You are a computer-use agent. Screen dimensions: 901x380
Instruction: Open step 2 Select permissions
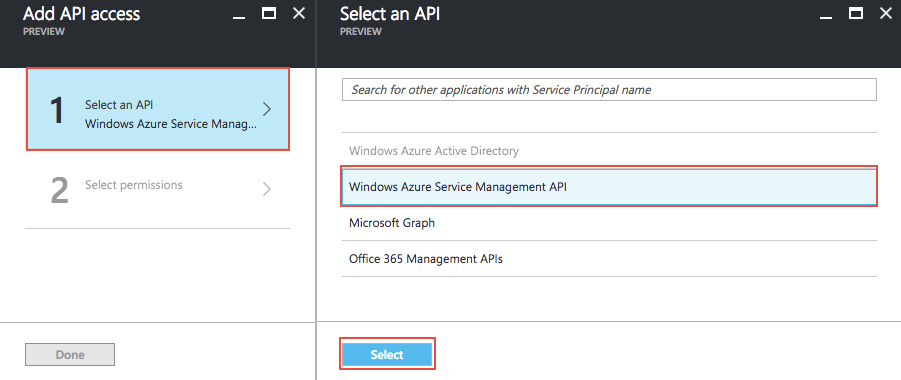[x=157, y=190]
